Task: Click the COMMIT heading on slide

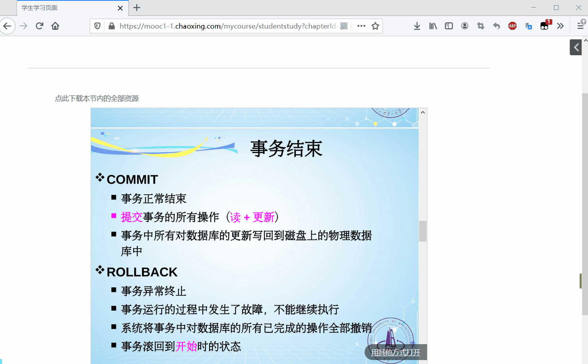Action: [132, 180]
